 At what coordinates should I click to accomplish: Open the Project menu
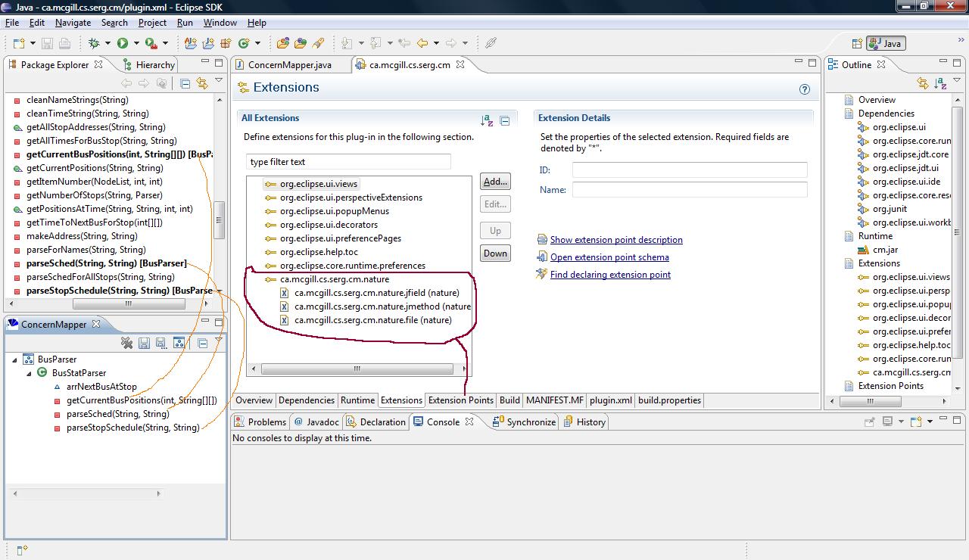point(152,23)
